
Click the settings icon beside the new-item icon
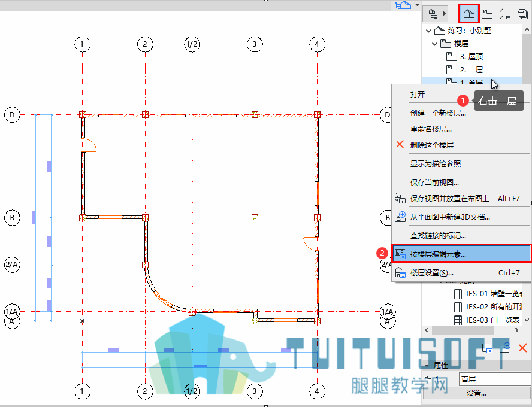tap(487, 348)
